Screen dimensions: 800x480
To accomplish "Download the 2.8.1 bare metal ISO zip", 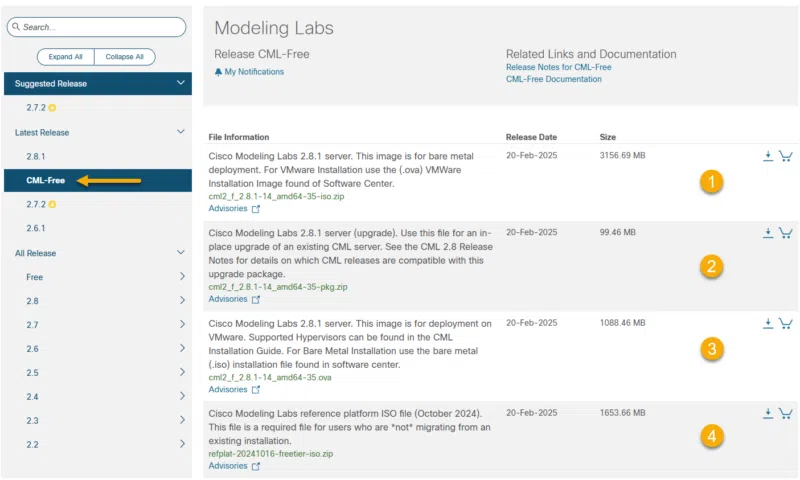I will (x=768, y=156).
